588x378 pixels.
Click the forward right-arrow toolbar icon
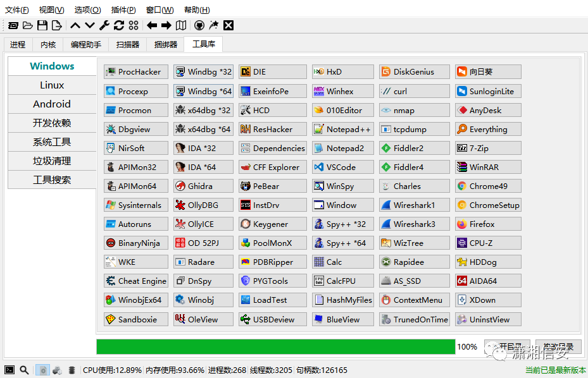pyautogui.click(x=166, y=25)
